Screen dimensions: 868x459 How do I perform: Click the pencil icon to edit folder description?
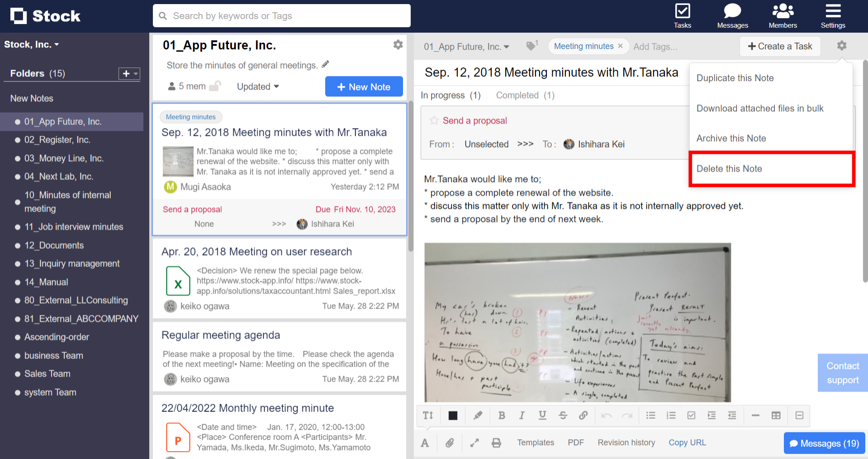pos(325,65)
